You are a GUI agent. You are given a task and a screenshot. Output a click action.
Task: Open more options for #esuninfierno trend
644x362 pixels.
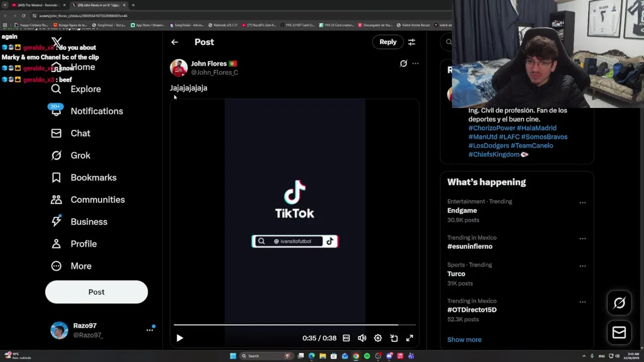pos(582,239)
